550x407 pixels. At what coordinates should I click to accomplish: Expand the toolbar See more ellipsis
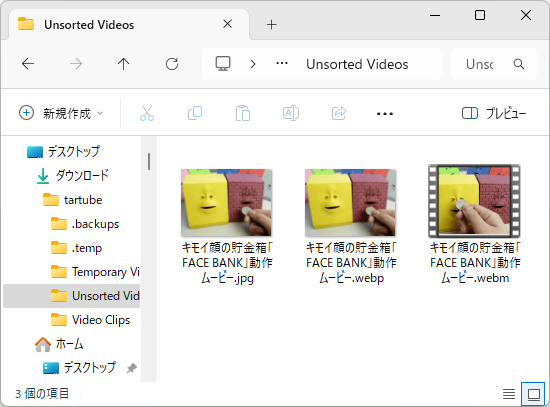385,113
